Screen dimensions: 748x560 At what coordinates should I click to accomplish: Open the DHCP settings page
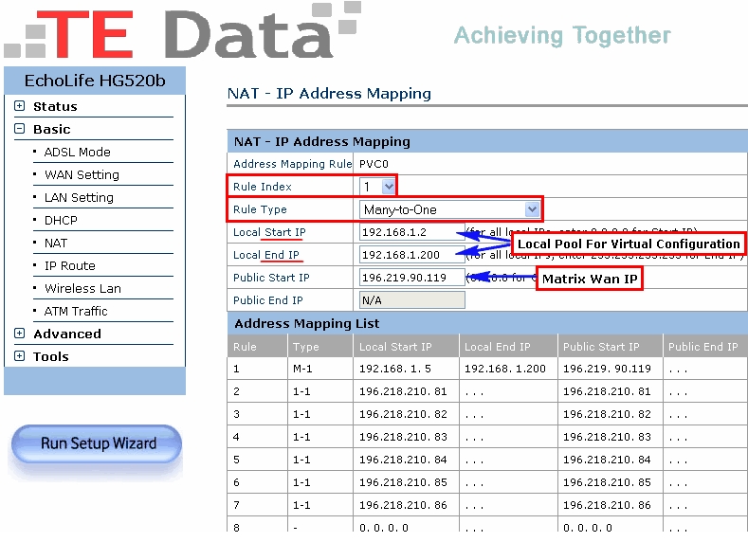pos(61,220)
